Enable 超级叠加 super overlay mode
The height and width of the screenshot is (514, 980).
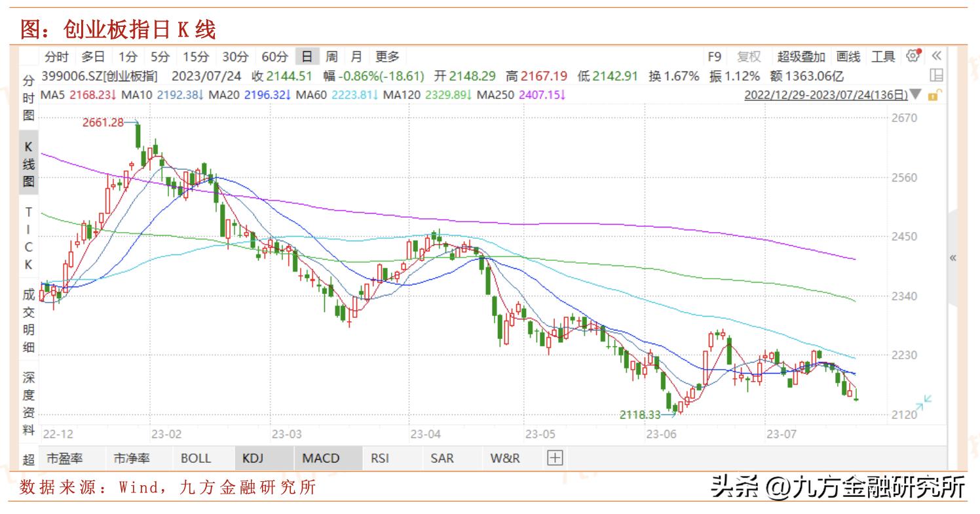801,57
